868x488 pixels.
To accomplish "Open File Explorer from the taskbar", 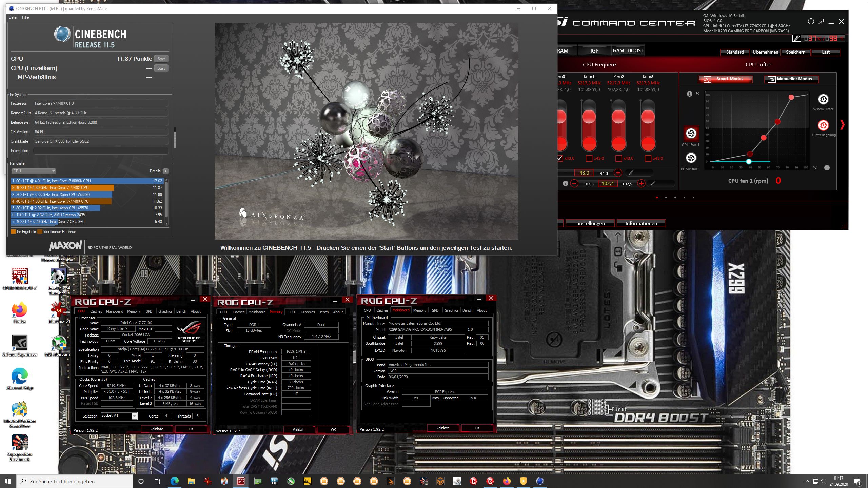I will (x=191, y=481).
